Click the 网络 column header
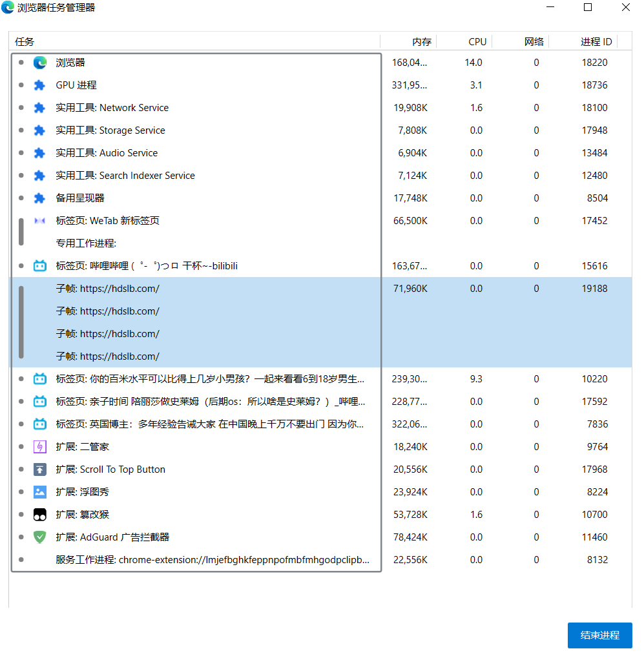Viewport: 644px width, 660px height. pos(534,42)
